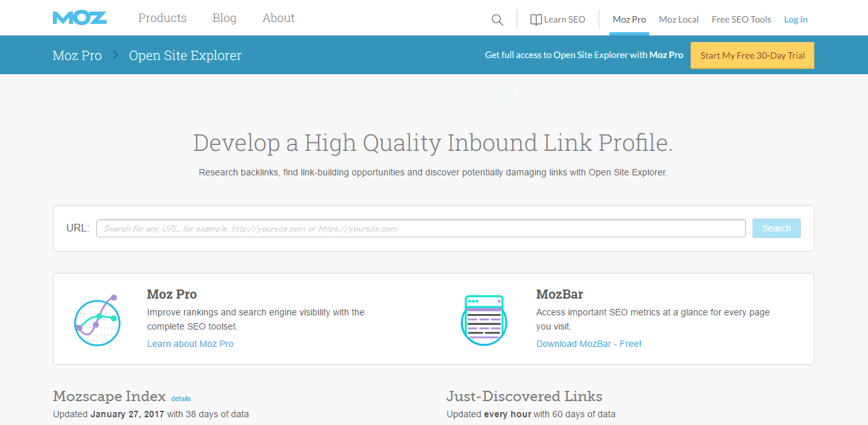
Task: Open the search magnifier icon
Action: tap(497, 20)
